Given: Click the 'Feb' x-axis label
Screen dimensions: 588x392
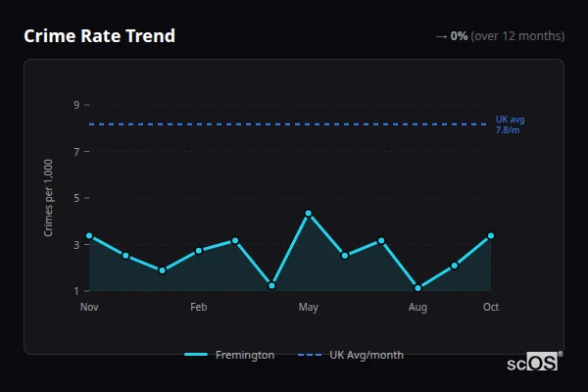Looking at the screenshot, I should tap(199, 307).
